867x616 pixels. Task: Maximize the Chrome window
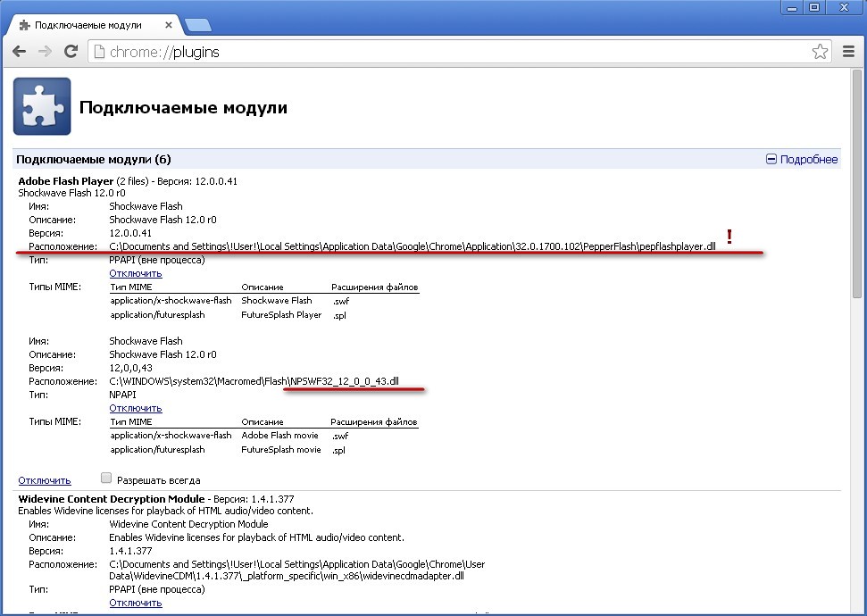pos(814,8)
